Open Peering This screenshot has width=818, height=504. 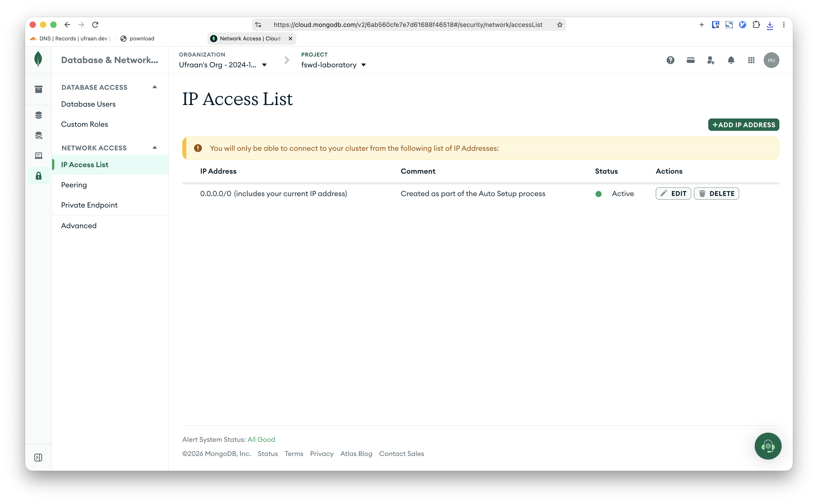click(74, 185)
